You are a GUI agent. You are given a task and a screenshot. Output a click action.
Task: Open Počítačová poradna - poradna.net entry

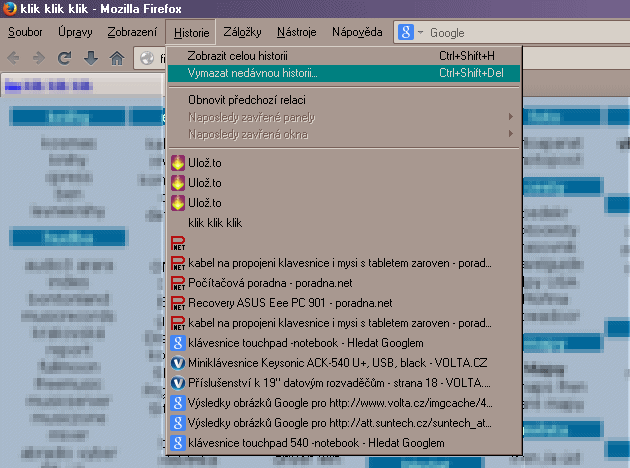coord(344,283)
